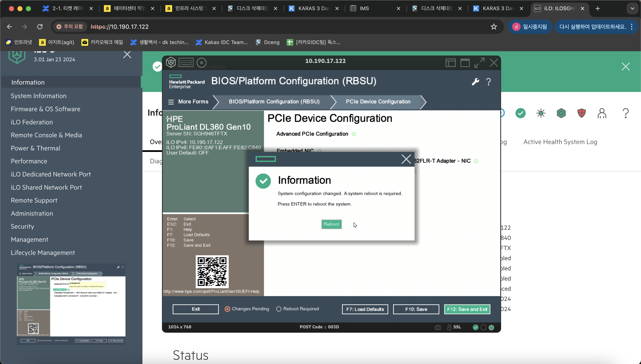Click the browser back arrow
Viewport: 641px width, 364px height.
9,27
